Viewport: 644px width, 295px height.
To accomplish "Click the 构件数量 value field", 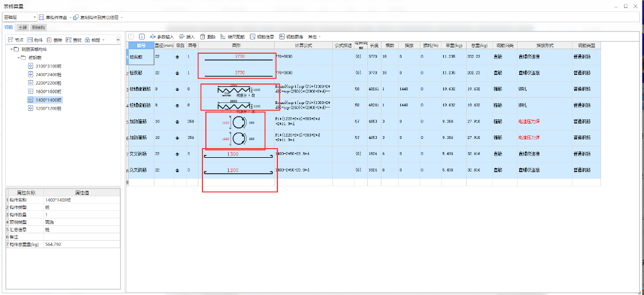I will click(82, 214).
